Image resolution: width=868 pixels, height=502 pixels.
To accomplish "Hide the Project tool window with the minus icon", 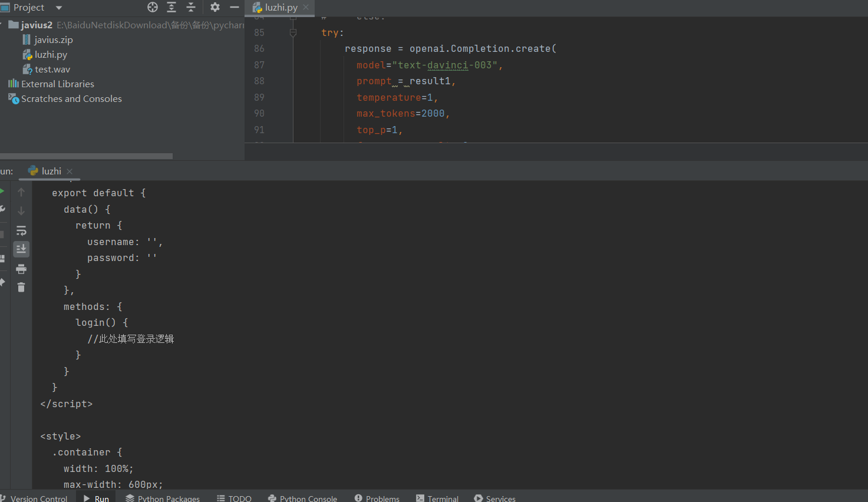I will 234,7.
